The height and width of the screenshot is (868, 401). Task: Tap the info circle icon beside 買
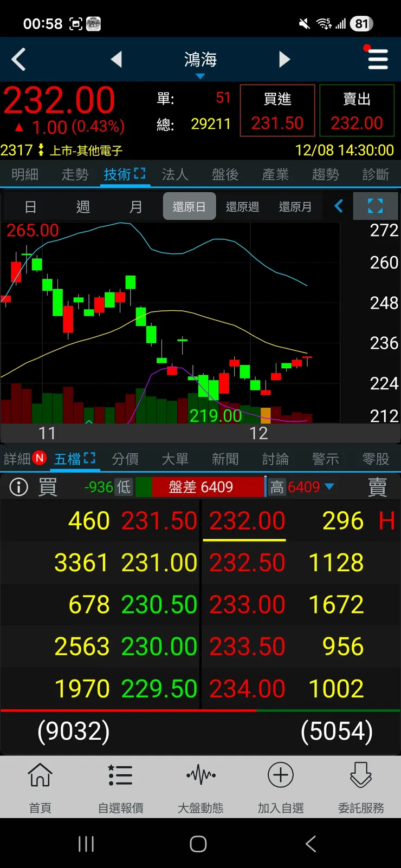tap(18, 487)
